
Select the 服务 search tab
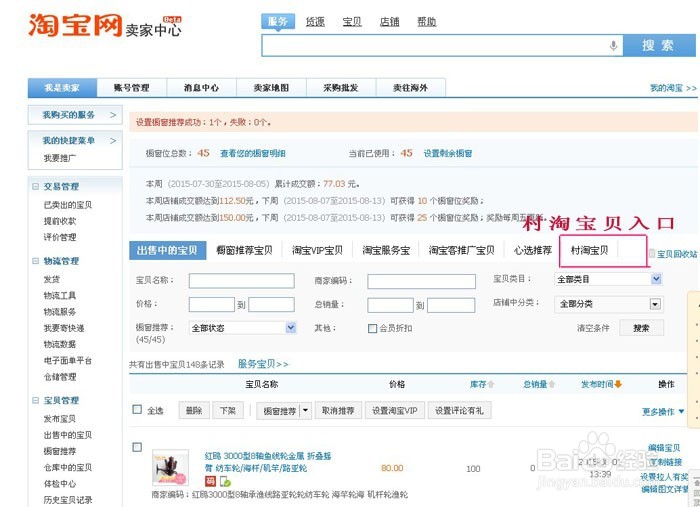(x=278, y=21)
